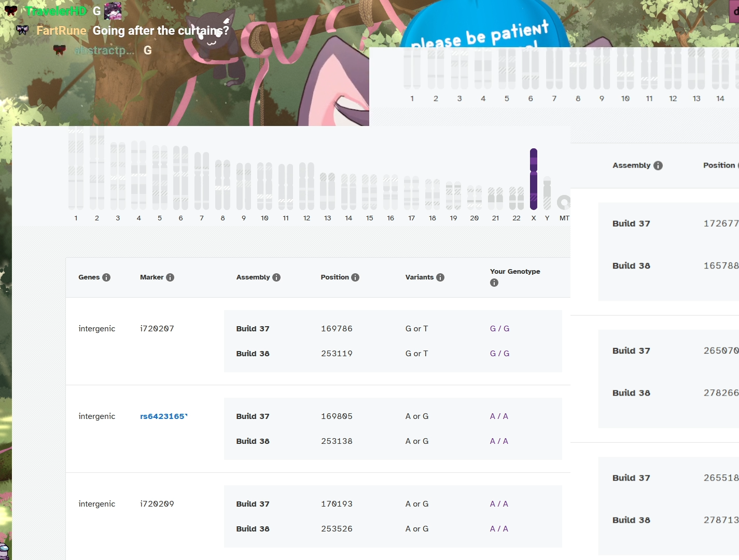
Task: Click the info icon next to Genes
Action: [106, 277]
